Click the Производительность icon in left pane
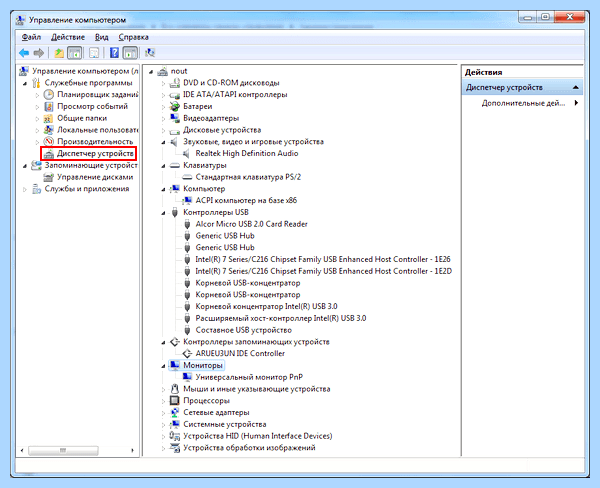Viewport: 600px width, 488px height. 49,142
